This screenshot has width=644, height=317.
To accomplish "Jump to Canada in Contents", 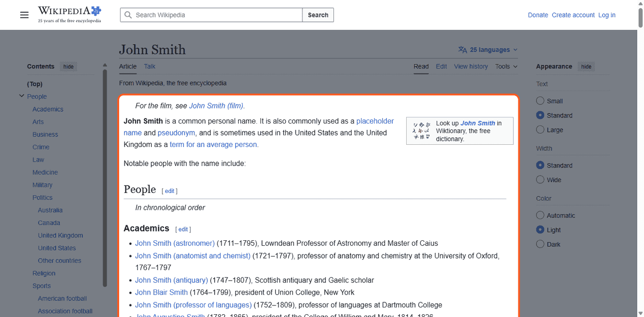I will (49, 223).
